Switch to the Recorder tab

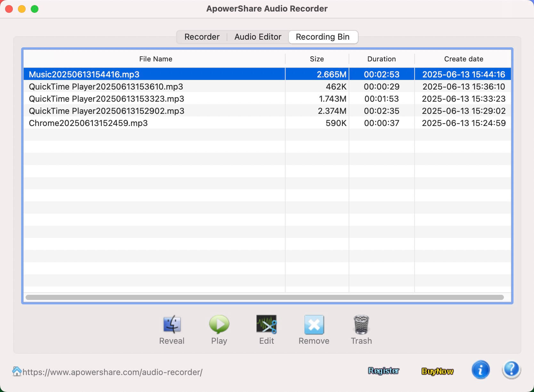point(202,37)
